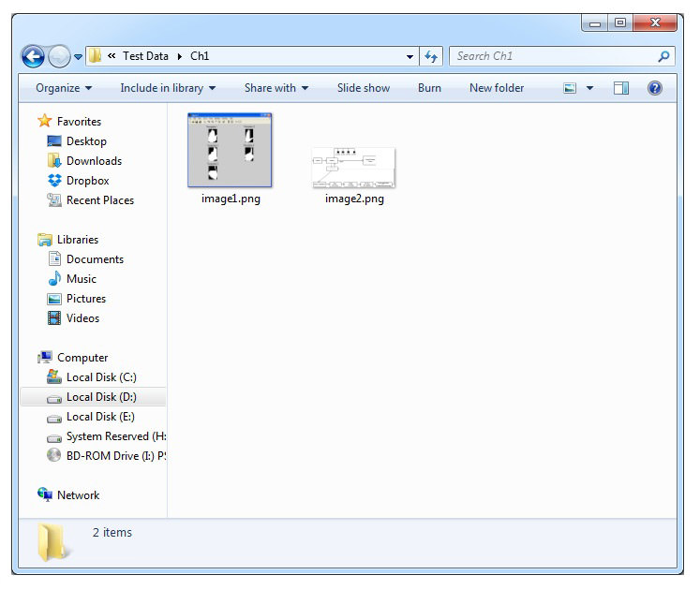The width and height of the screenshot is (700, 590).
Task: Open the Organize menu
Action: tap(64, 88)
